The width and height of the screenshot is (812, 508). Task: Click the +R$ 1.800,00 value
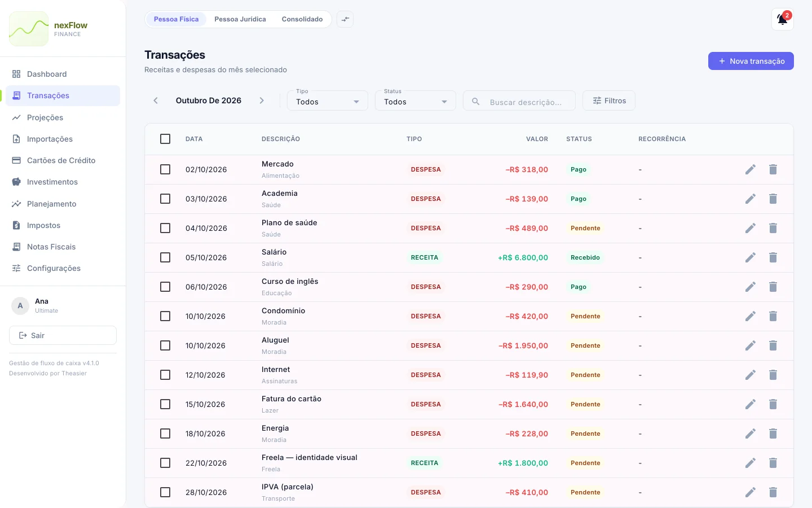[523, 463]
